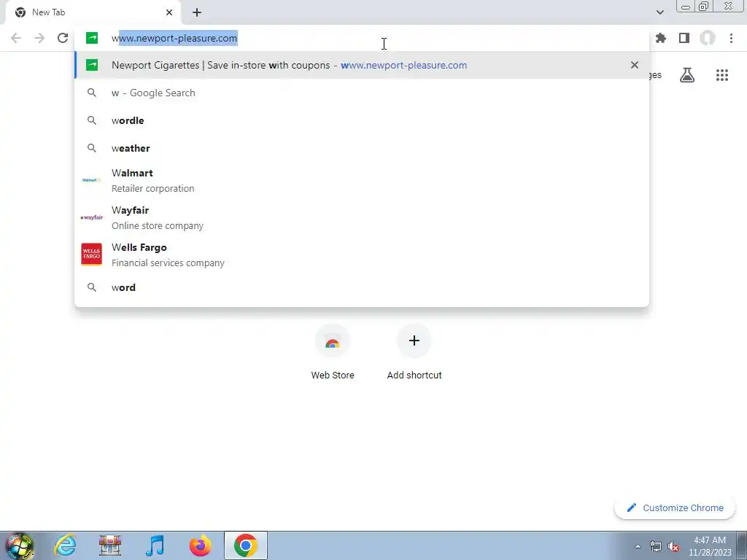Click the network tray icon

point(656,546)
